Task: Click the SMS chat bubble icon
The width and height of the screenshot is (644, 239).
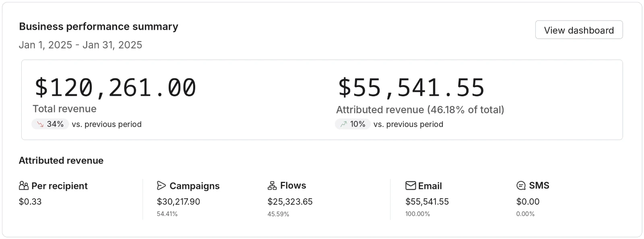Action: click(x=521, y=185)
